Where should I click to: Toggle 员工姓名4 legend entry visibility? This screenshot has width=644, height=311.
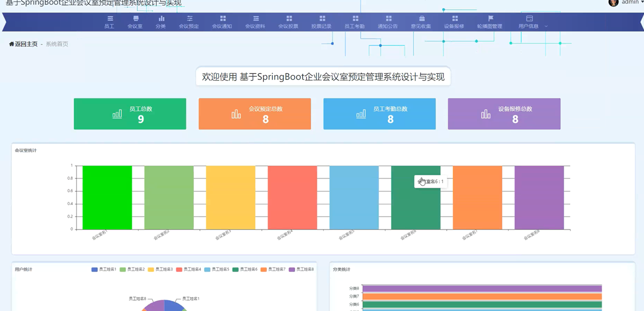[x=188, y=269]
